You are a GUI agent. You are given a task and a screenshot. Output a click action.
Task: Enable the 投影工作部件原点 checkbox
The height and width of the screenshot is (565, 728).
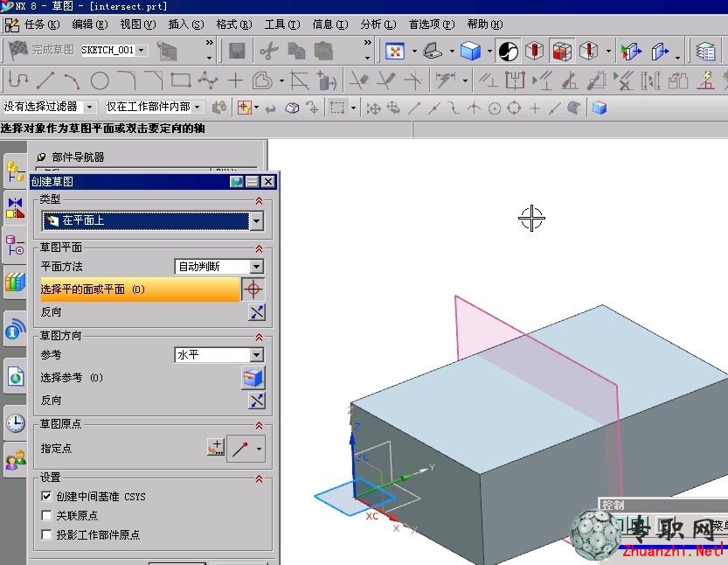(46, 534)
